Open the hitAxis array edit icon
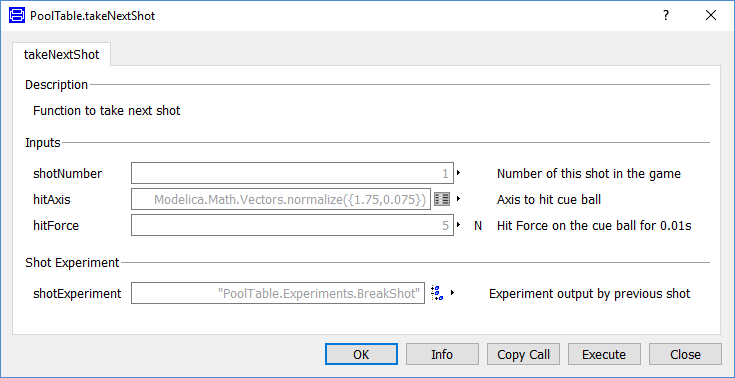Viewport: 735px width, 378px height. point(442,199)
